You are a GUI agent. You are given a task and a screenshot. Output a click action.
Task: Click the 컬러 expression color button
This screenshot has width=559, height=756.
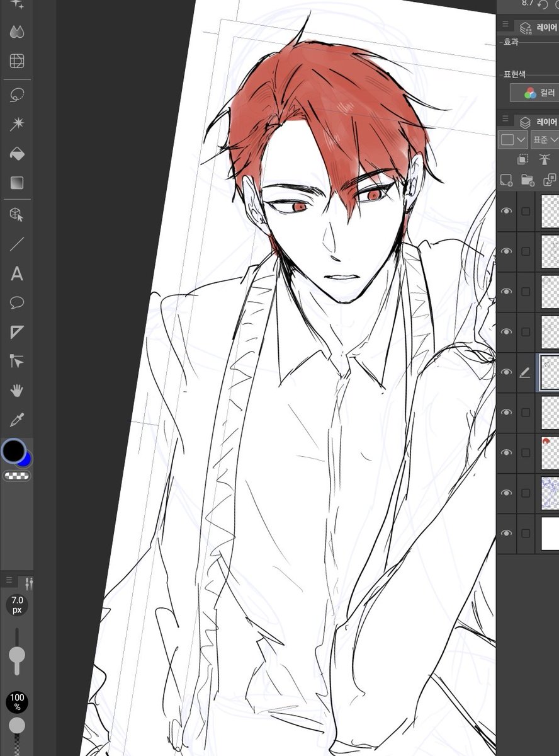tap(535, 93)
